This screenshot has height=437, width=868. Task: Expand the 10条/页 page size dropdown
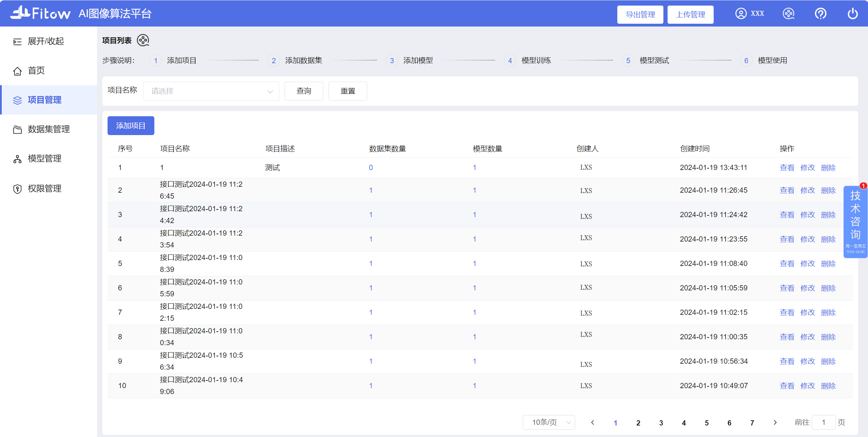[549, 422]
